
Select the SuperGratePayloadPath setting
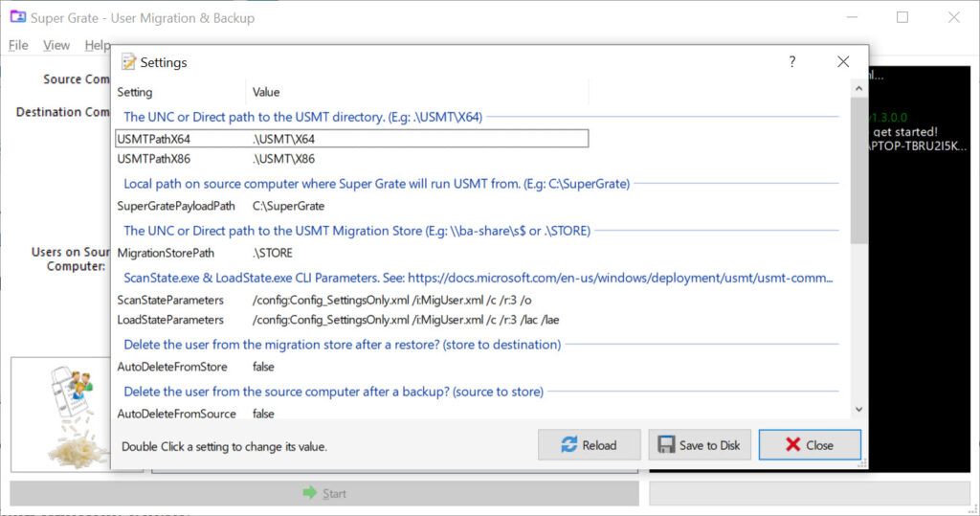click(352, 206)
